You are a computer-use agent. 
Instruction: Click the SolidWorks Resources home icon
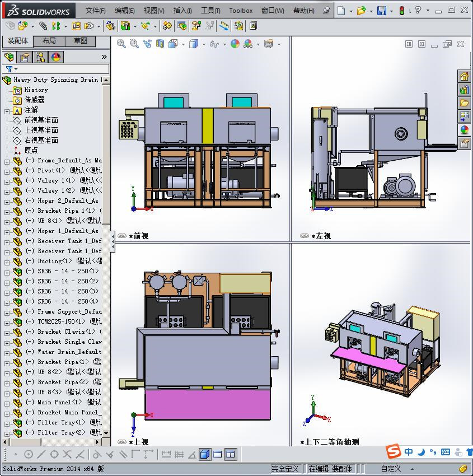point(464,76)
